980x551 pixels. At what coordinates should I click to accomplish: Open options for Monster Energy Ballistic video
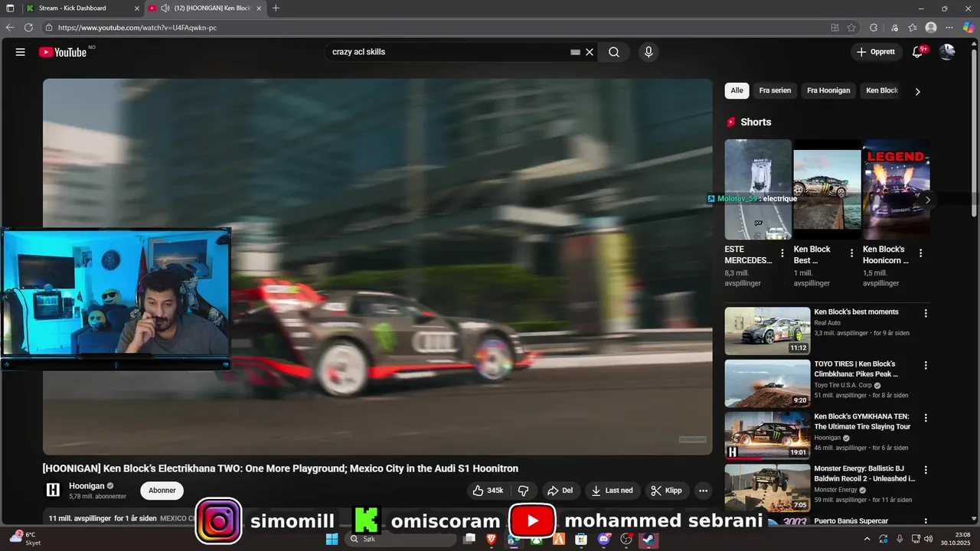[926, 470]
